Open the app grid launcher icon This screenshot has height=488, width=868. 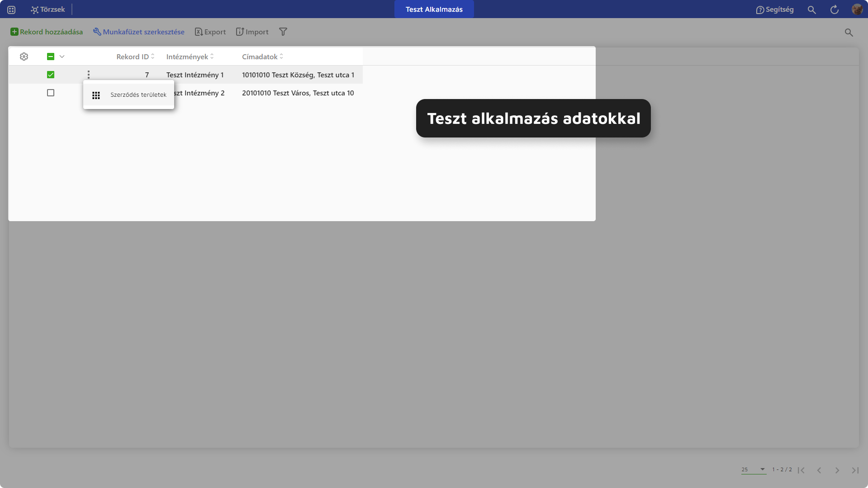click(x=11, y=9)
